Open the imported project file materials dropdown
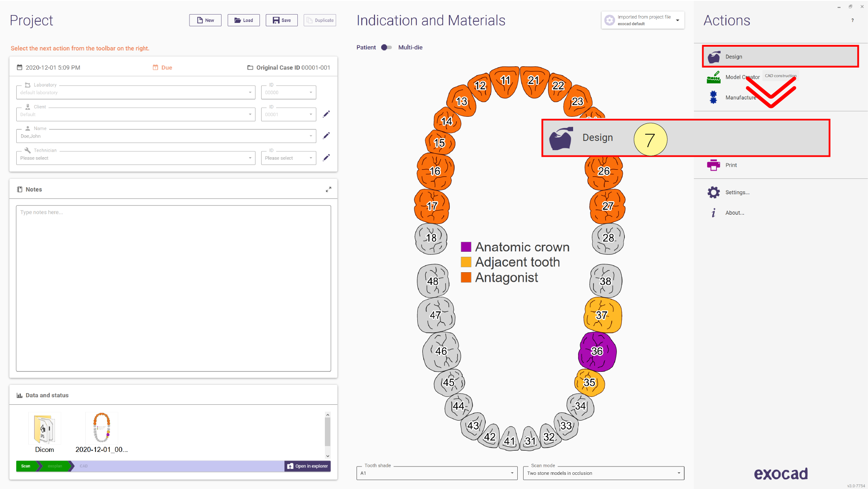The width and height of the screenshot is (868, 489). coord(643,20)
